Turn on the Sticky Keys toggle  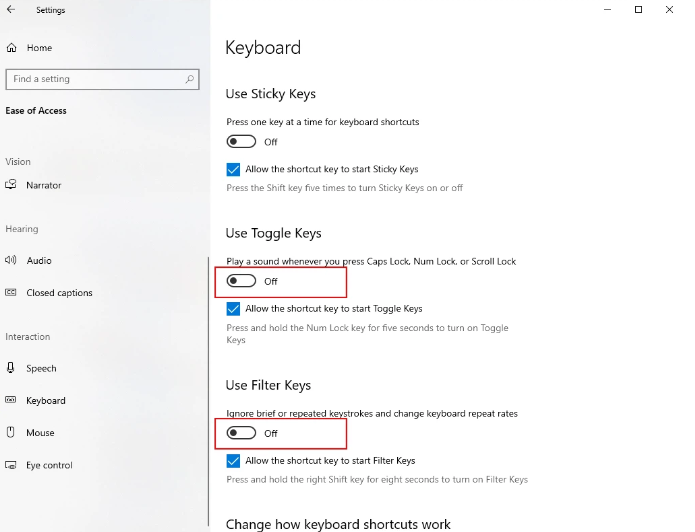point(241,142)
